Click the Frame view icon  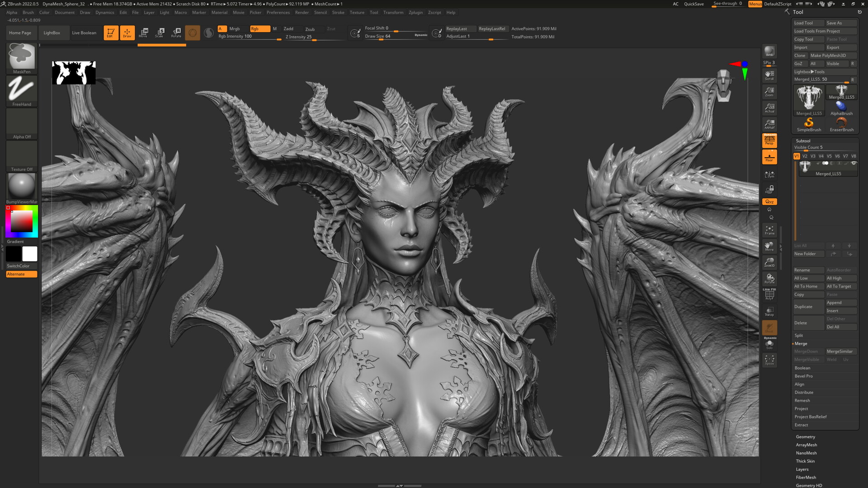[x=769, y=230]
